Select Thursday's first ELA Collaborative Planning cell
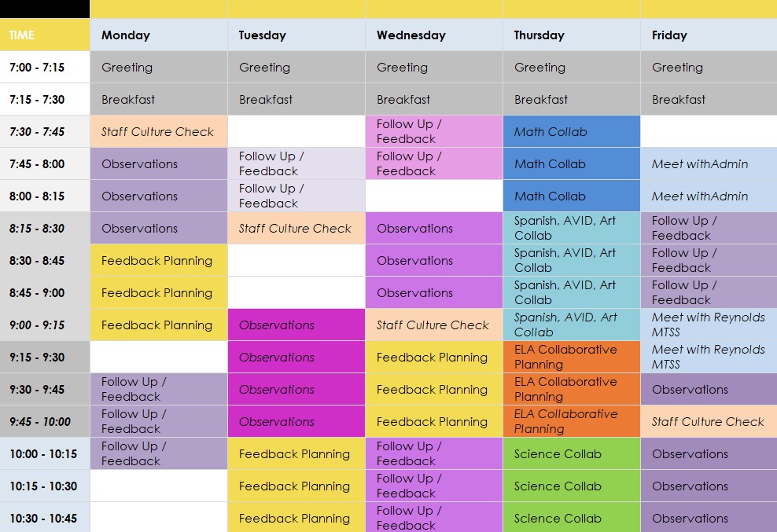 (572, 357)
